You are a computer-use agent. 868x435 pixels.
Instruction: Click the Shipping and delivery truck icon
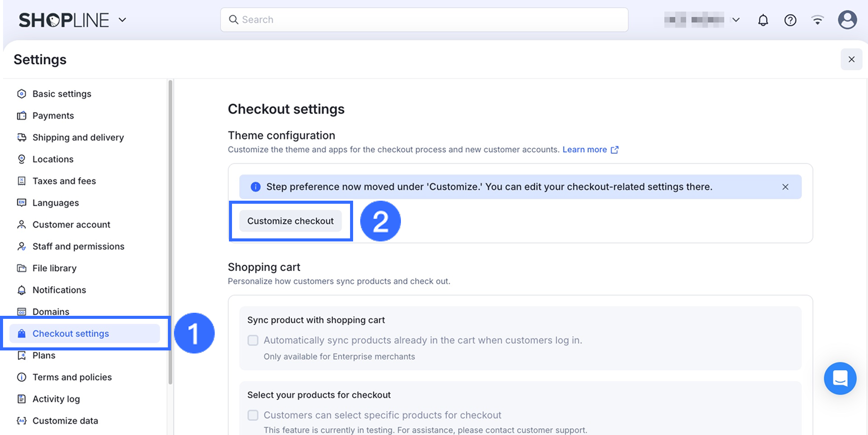click(x=21, y=138)
